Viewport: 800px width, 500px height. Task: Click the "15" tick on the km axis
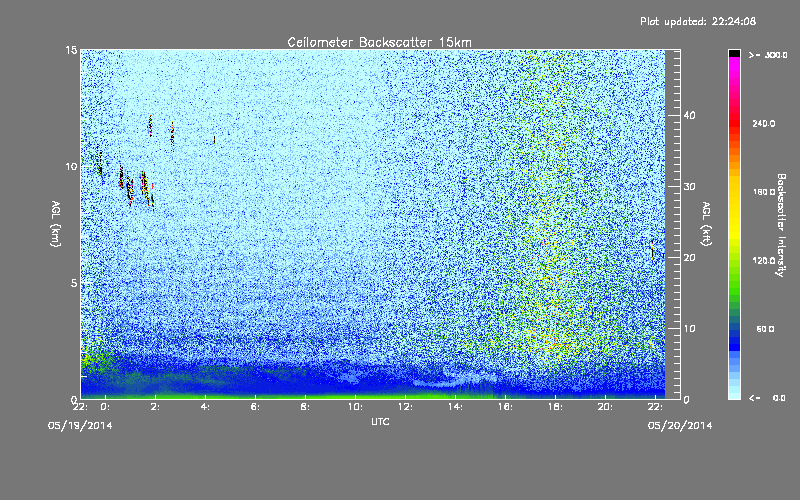[71, 50]
